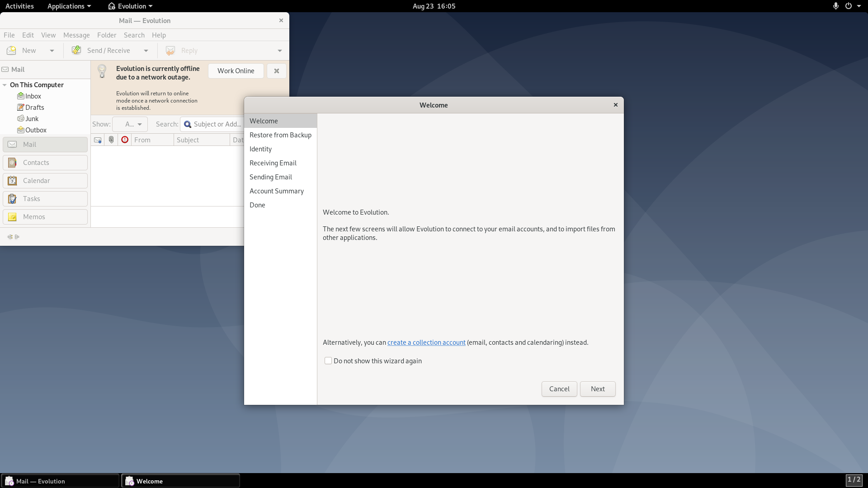Select the Identity wizard step
This screenshot has width=868, height=488.
pyautogui.click(x=280, y=149)
